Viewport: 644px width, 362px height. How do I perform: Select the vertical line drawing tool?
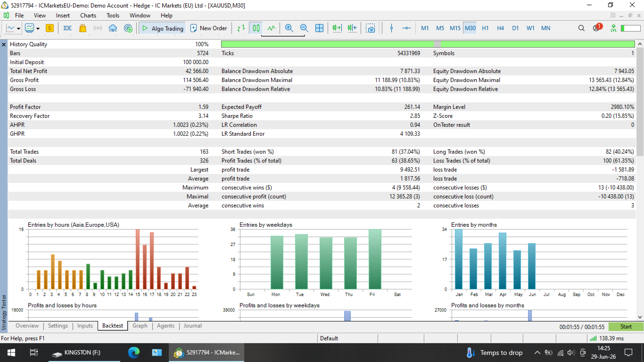[x=391, y=28]
